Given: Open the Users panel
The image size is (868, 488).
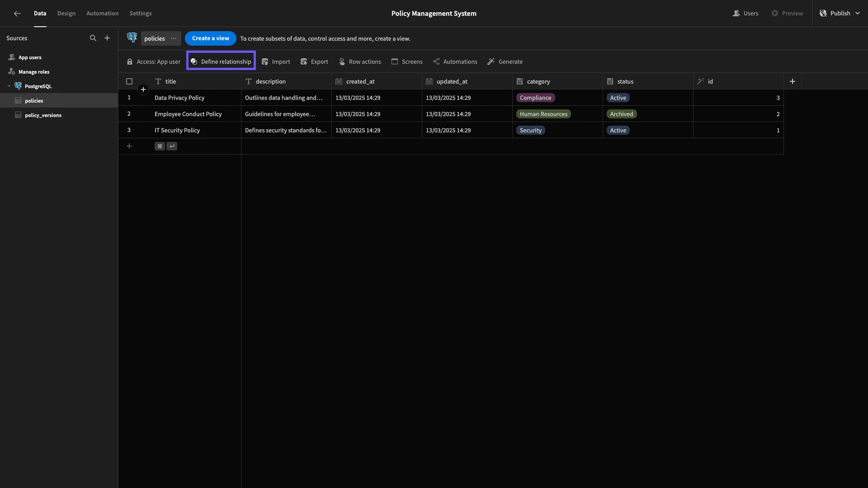Looking at the screenshot, I should [745, 13].
